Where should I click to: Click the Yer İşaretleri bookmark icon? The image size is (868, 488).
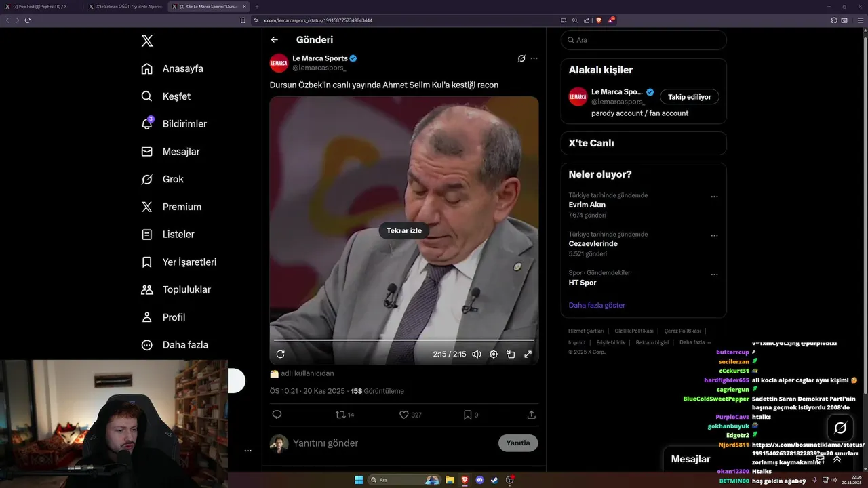[146, 262]
